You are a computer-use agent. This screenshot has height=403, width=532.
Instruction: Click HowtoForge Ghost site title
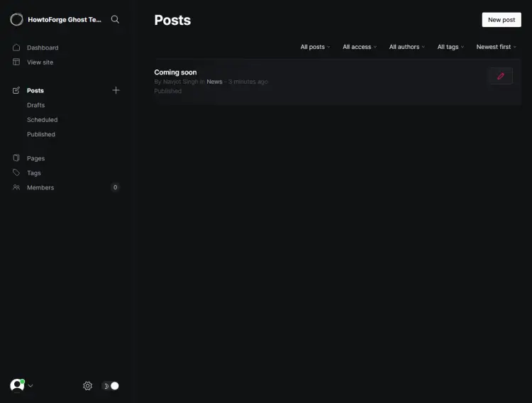(x=65, y=20)
